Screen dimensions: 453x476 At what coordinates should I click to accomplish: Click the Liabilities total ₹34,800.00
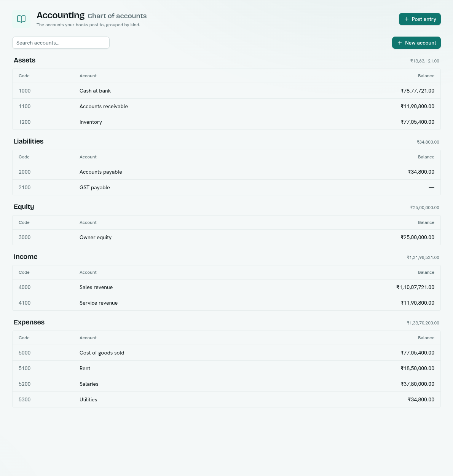[428, 142]
